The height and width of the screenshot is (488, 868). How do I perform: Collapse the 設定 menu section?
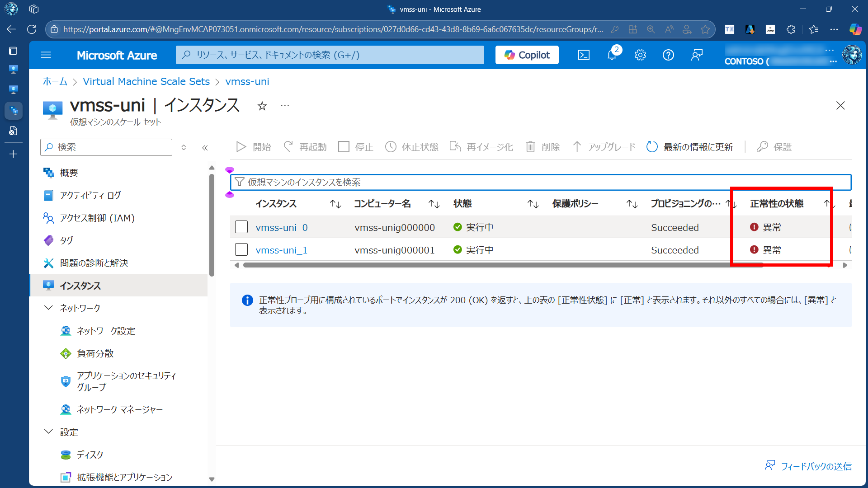click(x=48, y=432)
